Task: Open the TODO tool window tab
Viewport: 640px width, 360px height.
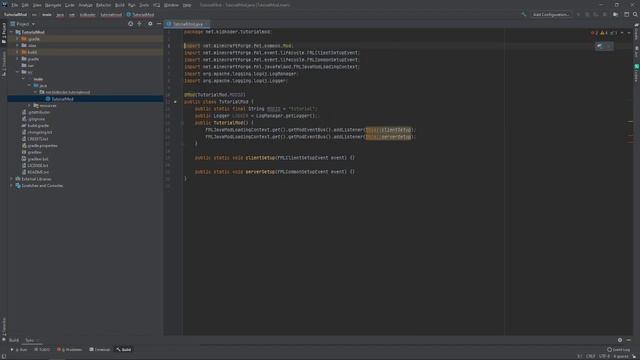Action: (42, 349)
